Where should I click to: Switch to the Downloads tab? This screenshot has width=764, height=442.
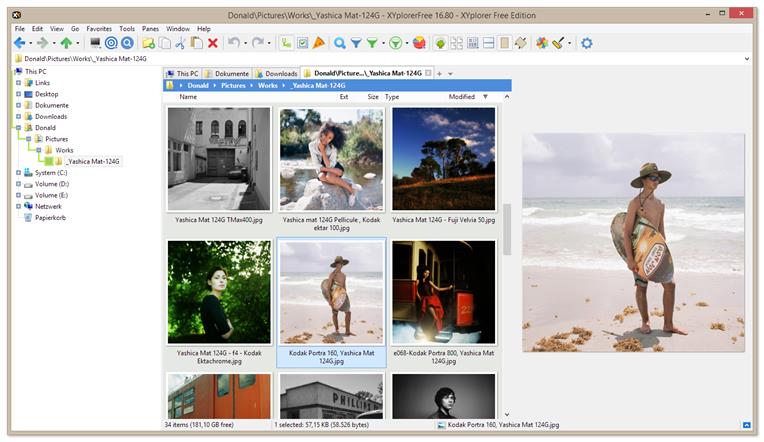coord(276,73)
